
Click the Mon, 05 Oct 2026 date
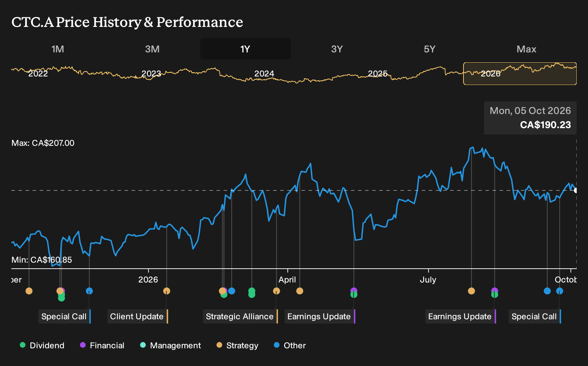coord(530,111)
